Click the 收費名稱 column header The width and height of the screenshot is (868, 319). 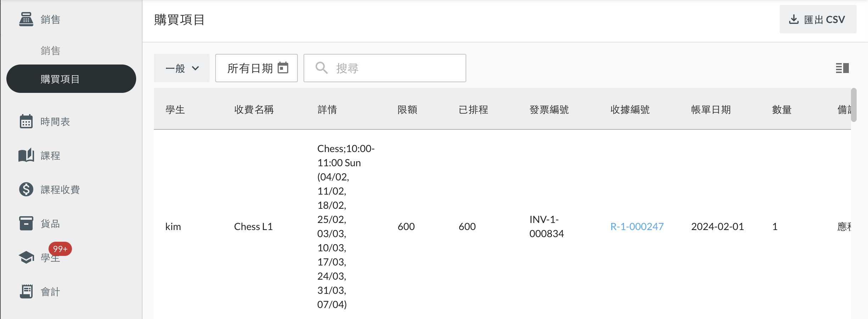point(254,110)
